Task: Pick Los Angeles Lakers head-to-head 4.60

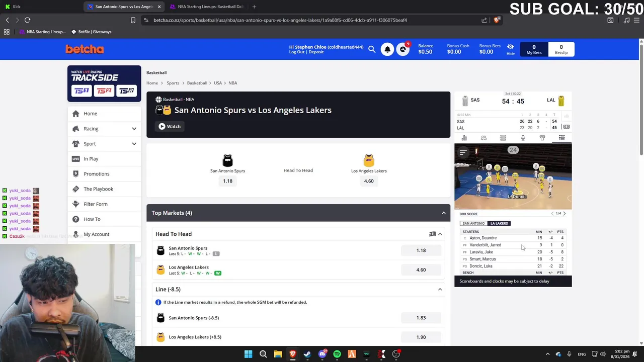Action: [421, 270]
